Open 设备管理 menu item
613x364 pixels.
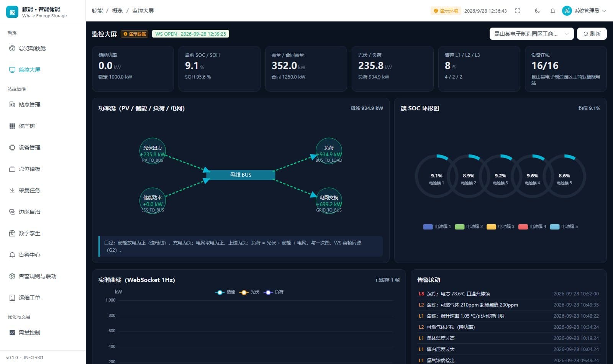[43, 148]
